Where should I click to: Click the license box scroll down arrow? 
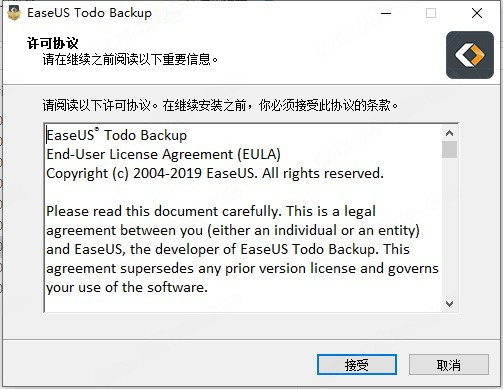tap(449, 304)
